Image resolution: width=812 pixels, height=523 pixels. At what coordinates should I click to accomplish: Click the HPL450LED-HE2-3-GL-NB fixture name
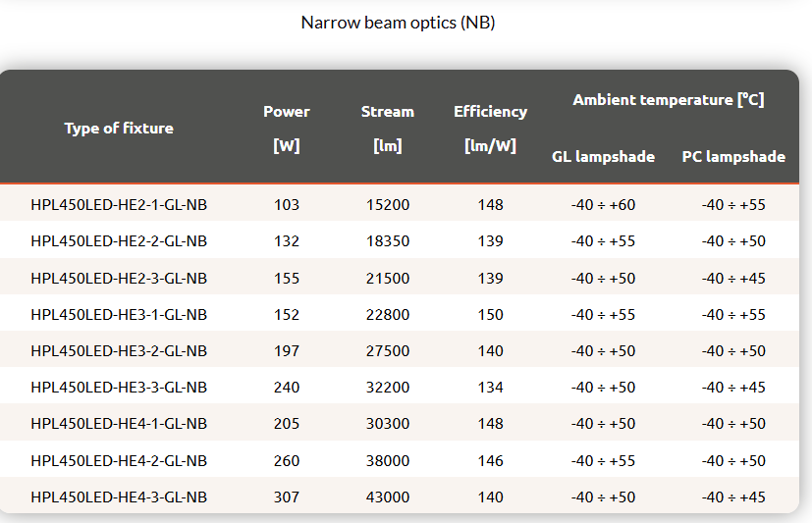[x=119, y=278]
